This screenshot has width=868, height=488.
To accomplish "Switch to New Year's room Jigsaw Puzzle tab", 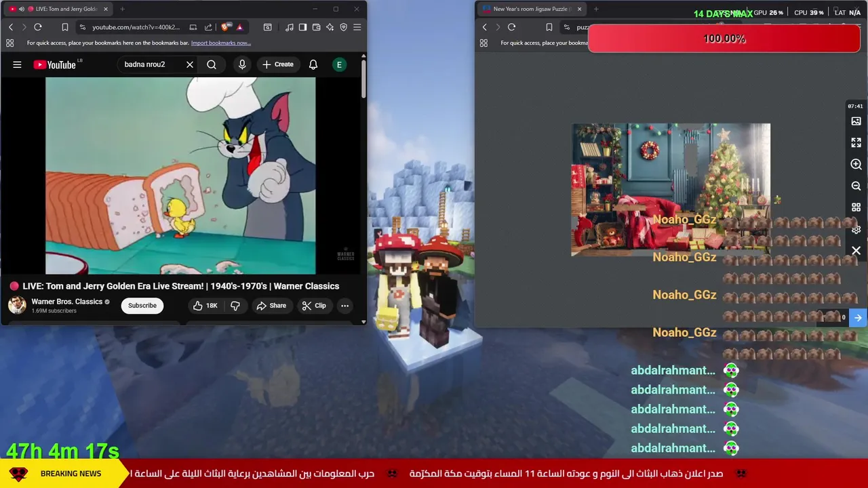I will [532, 9].
